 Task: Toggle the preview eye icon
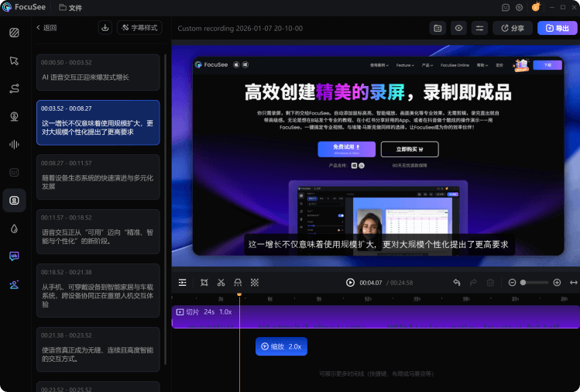458,28
